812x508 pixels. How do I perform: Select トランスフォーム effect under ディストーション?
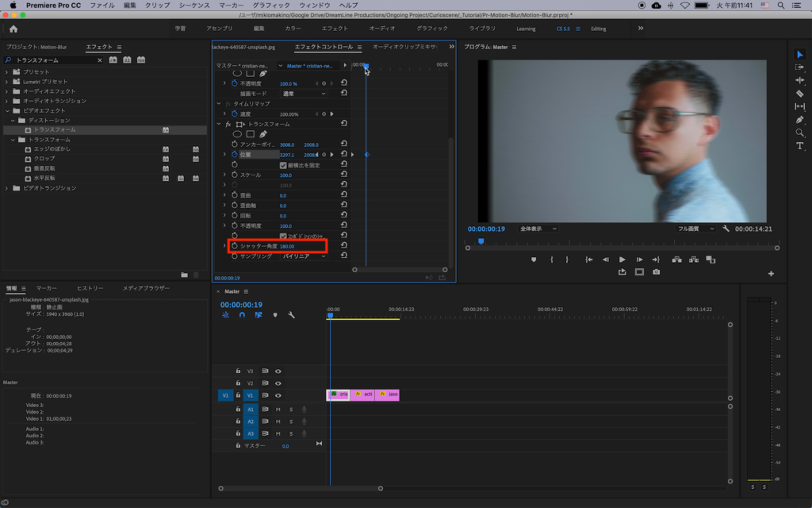coord(55,130)
